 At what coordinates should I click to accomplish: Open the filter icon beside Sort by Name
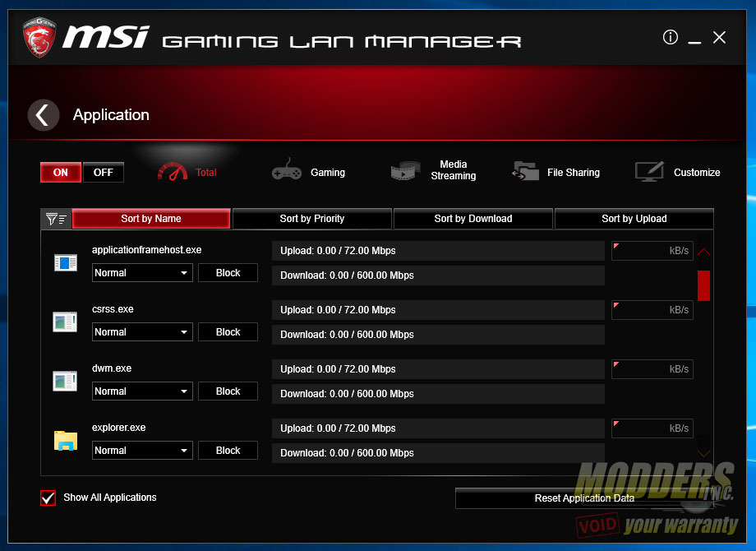[x=56, y=219]
